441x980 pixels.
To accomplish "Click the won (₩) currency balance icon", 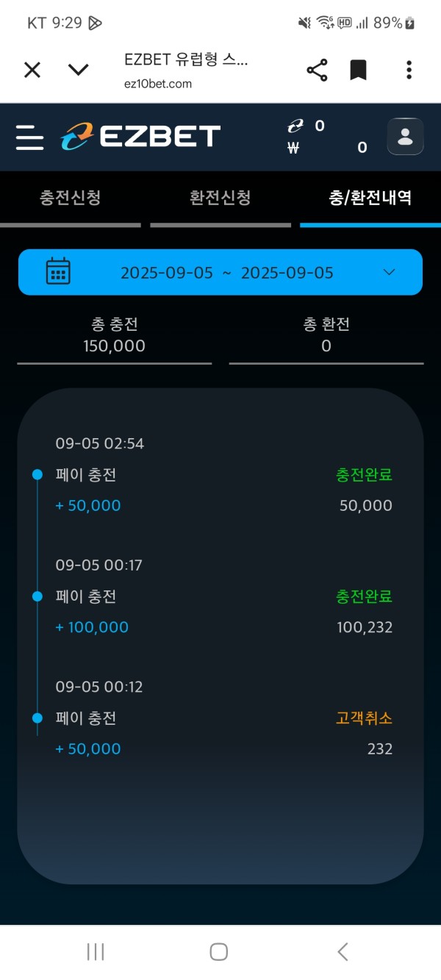I will [293, 148].
